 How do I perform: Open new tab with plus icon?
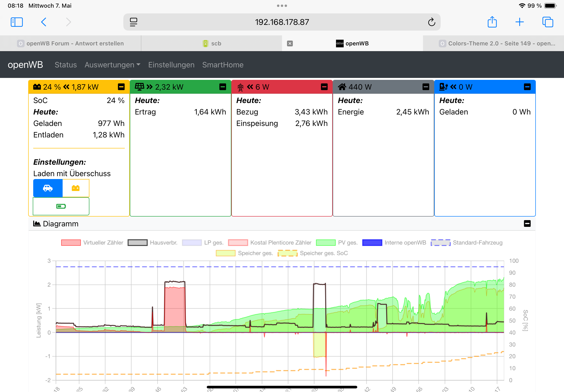[519, 22]
